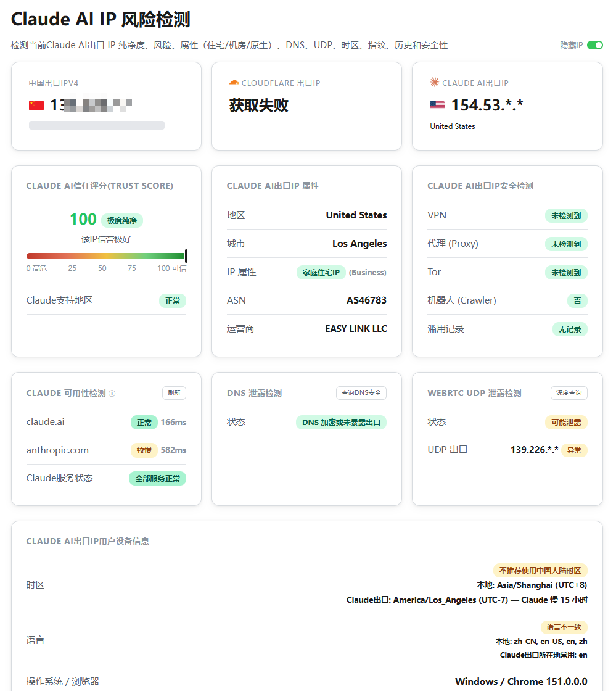Viewport: 616px width, 691px height.
Task: Click the Claude AI IP 风险检测 heading
Action: 101,19
